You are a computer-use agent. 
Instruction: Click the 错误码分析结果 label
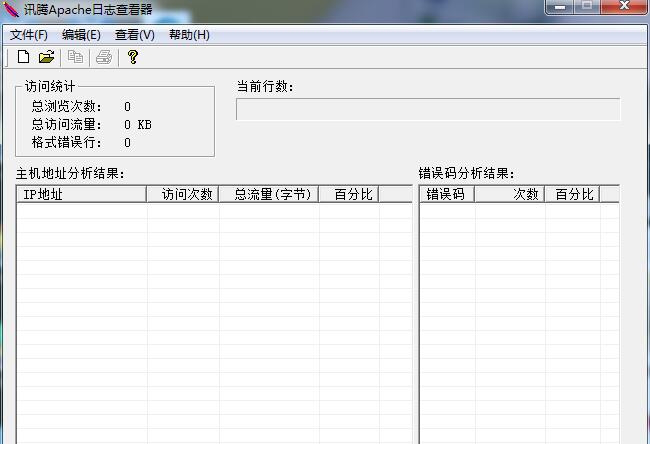466,173
